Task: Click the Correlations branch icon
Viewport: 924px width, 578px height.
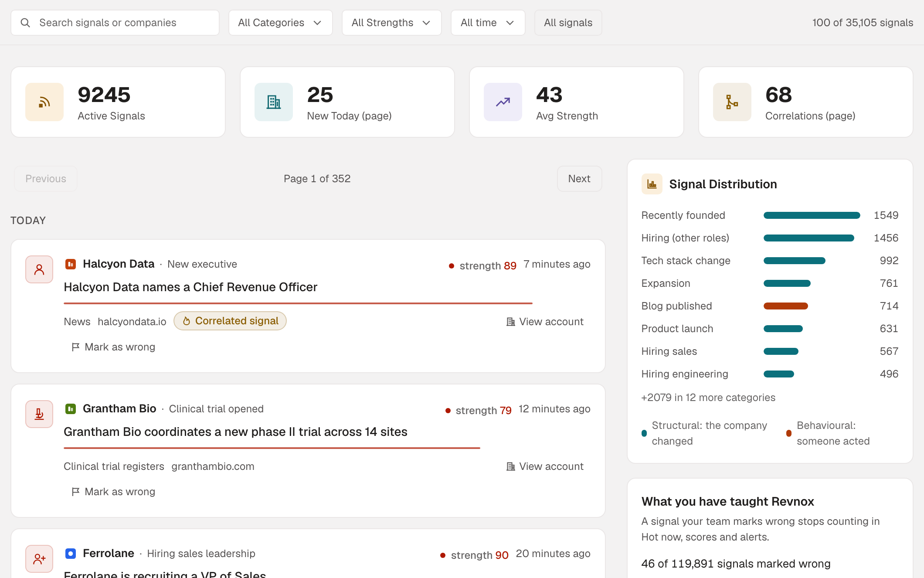Action: (732, 102)
